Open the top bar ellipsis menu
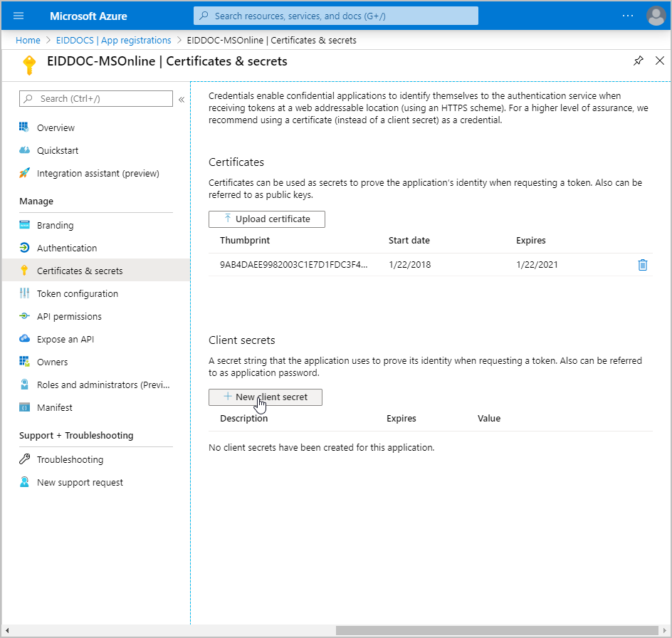This screenshot has width=672, height=638. pos(627,16)
